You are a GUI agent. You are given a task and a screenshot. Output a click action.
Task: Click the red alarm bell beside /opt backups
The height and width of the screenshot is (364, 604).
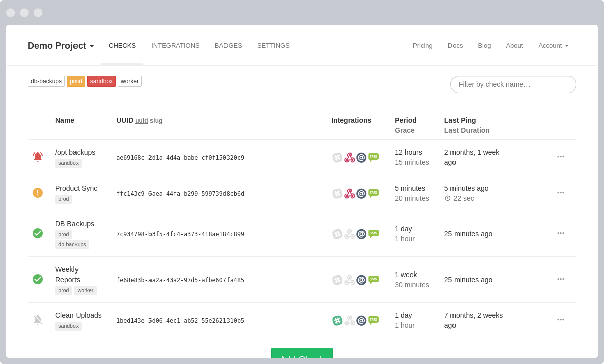[38, 157]
